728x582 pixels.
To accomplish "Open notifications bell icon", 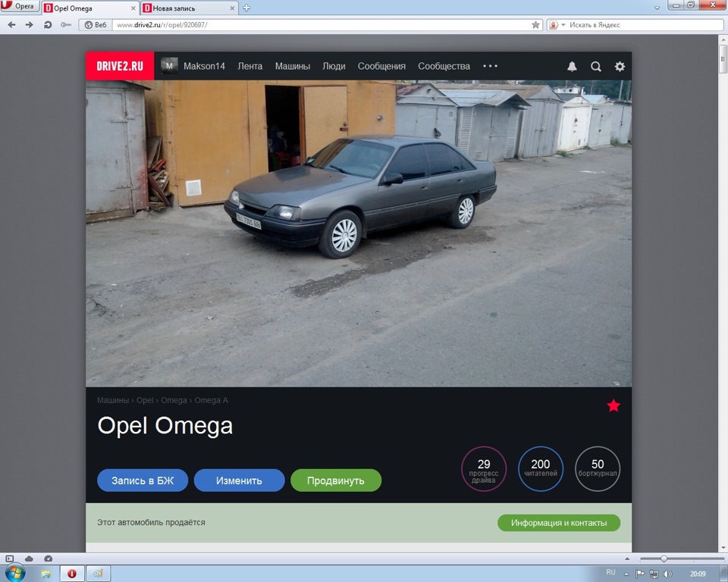I will coord(572,67).
